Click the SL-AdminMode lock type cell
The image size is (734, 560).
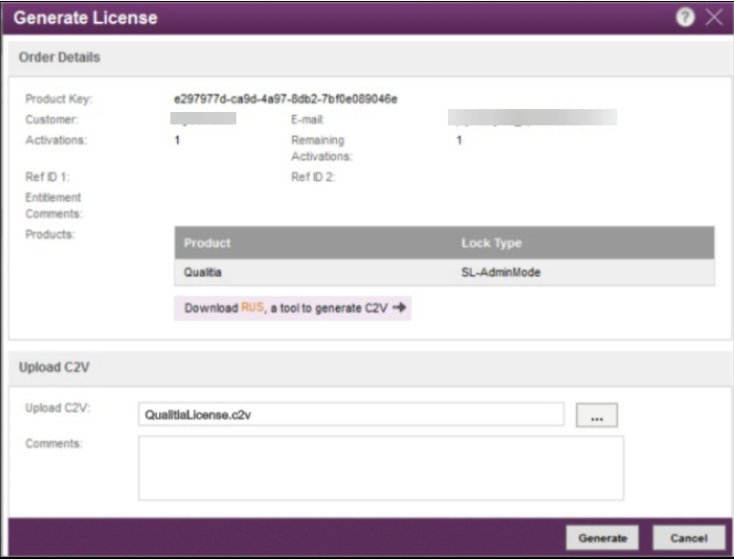500,272
